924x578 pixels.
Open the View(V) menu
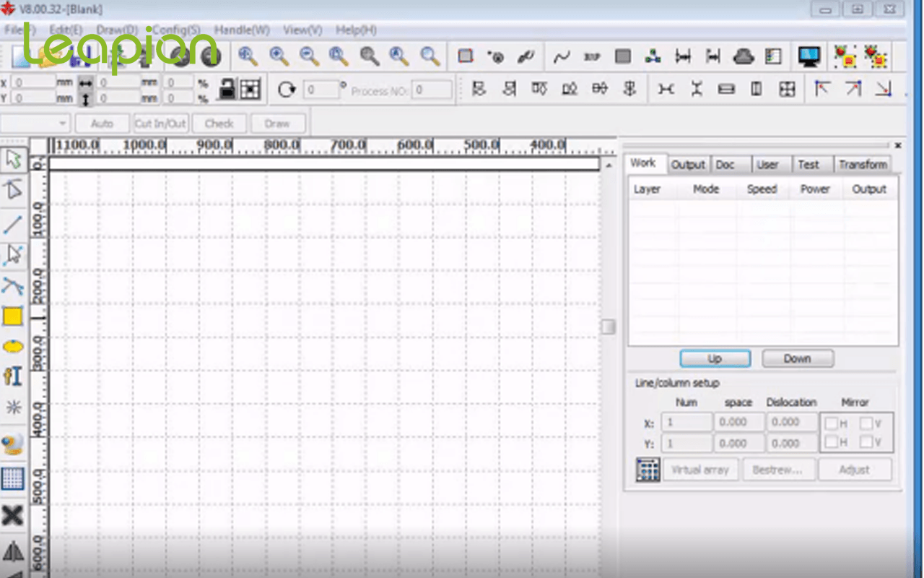(x=302, y=30)
